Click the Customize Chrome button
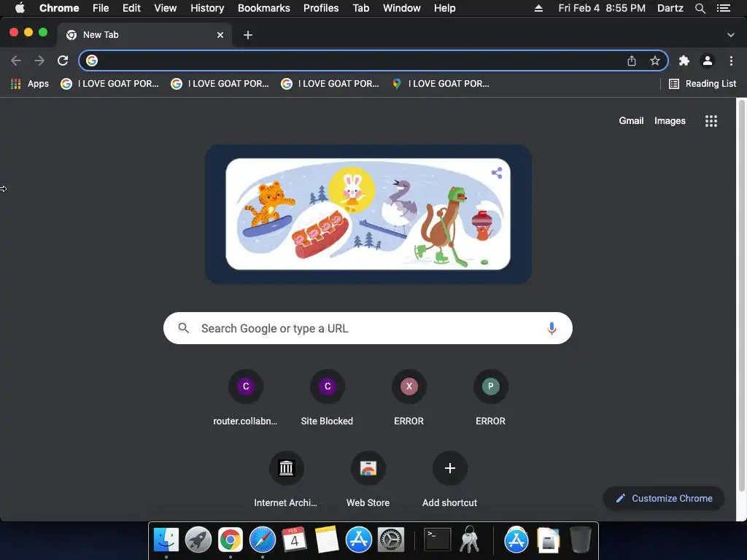747x560 pixels. pyautogui.click(x=664, y=498)
